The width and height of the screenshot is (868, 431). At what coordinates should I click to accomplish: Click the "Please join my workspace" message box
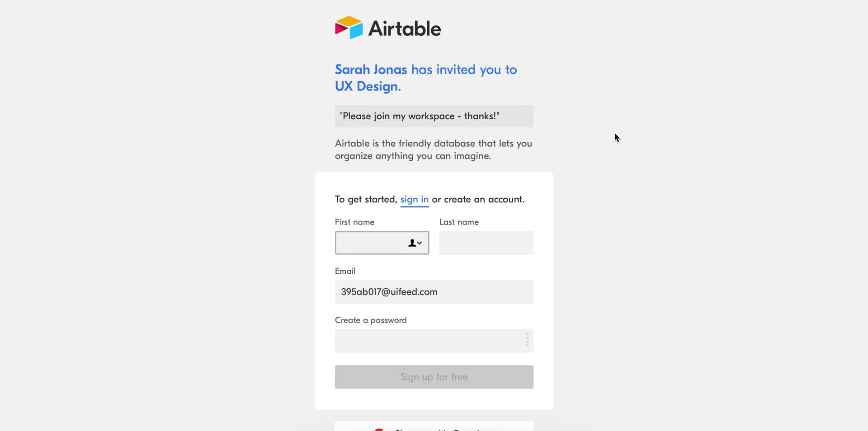[x=434, y=116]
